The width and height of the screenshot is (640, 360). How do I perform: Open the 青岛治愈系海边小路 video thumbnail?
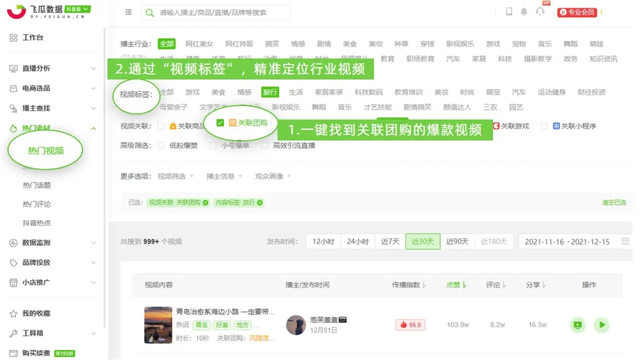click(x=158, y=325)
